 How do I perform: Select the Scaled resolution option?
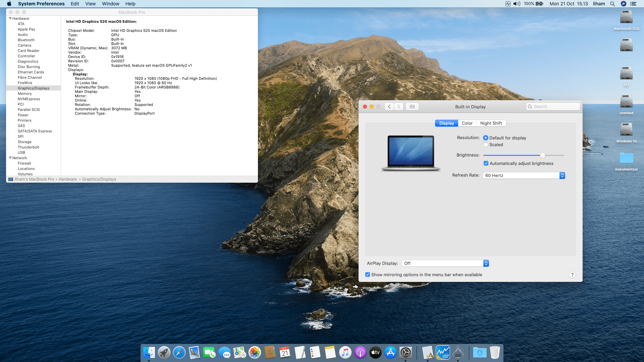click(486, 145)
